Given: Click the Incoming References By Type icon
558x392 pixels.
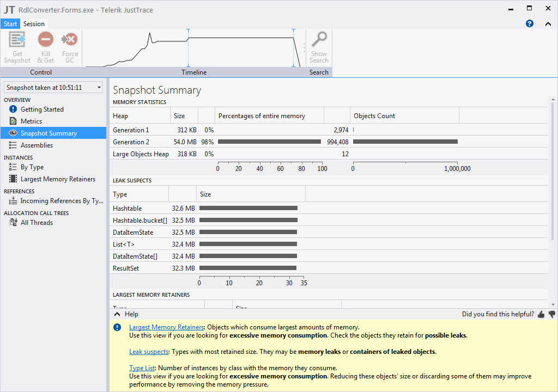Looking at the screenshot, I should point(13,200).
